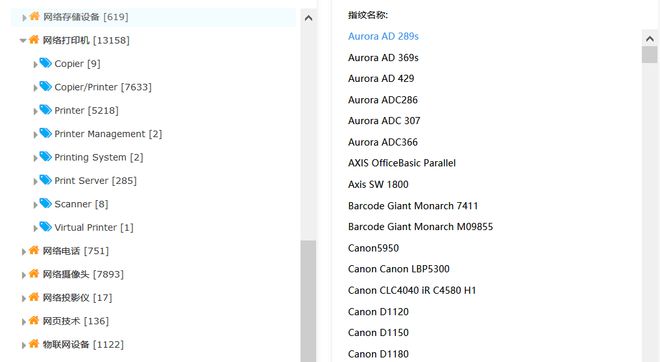Click the tag icon next to Virtual Printer
The height and width of the screenshot is (362, 660).
pos(45,227)
